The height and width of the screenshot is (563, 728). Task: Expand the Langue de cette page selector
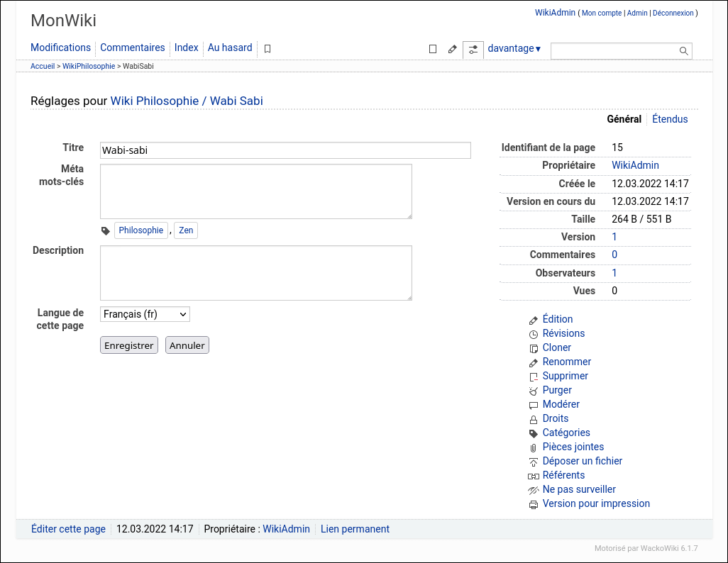[x=145, y=314]
